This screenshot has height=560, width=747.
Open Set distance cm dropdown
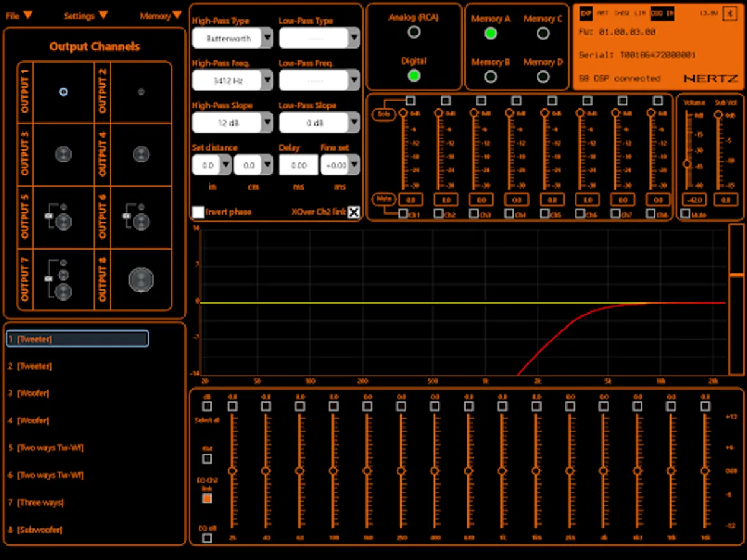click(267, 165)
